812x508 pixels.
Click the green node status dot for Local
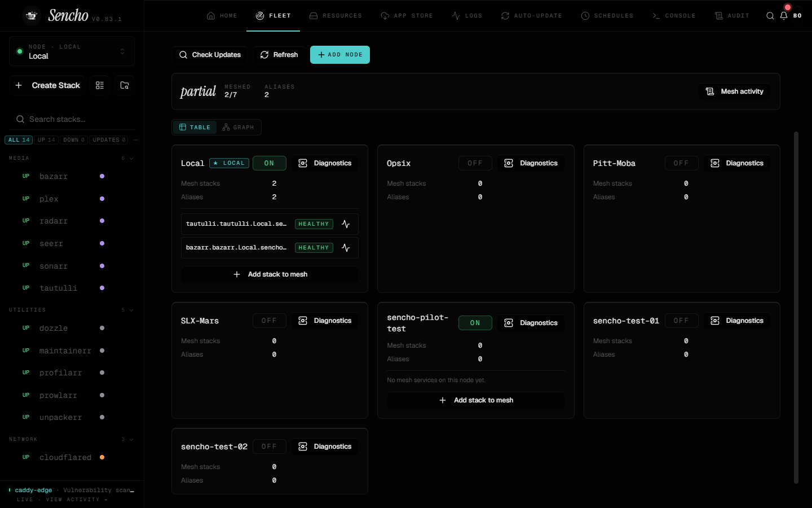[20, 51]
